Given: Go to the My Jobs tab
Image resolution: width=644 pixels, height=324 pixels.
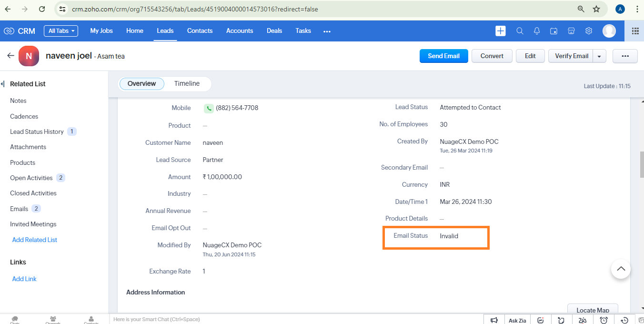Looking at the screenshot, I should 101,31.
